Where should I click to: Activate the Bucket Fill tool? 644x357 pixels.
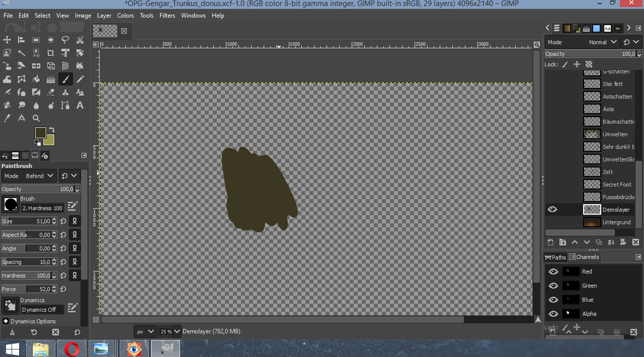tap(36, 79)
